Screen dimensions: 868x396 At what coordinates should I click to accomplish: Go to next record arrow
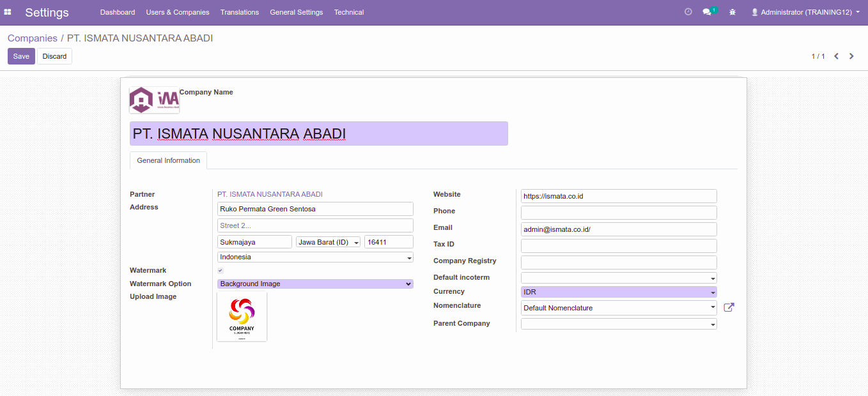click(x=851, y=56)
